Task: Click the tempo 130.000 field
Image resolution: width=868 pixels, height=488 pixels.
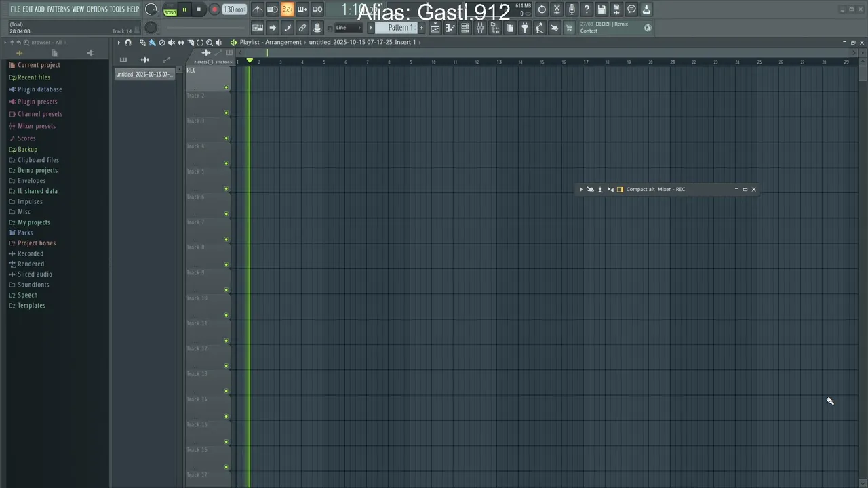Action: pyautogui.click(x=235, y=9)
